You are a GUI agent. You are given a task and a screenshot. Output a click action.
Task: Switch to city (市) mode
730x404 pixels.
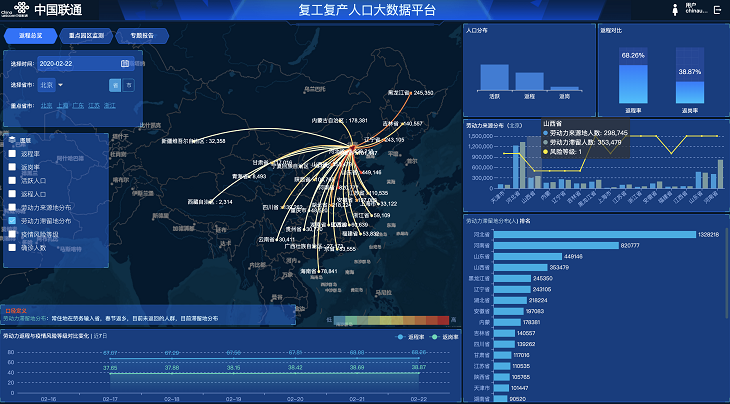(128, 85)
